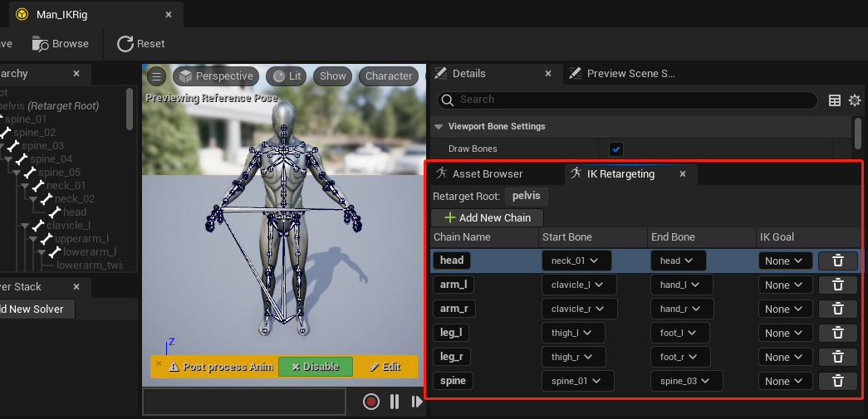
Task: Open leg_l Start Bone dropdown thigh_l
Action: [x=573, y=333]
